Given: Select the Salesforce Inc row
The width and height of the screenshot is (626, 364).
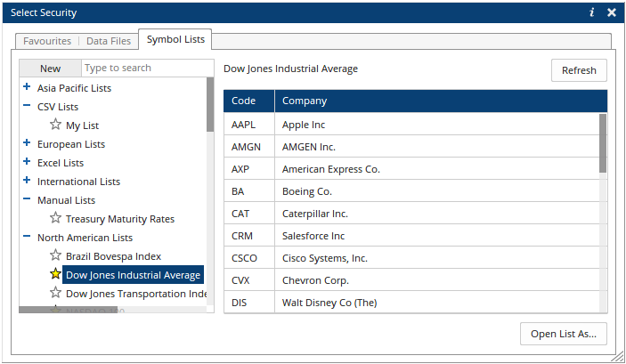Looking at the screenshot, I should click(411, 236).
